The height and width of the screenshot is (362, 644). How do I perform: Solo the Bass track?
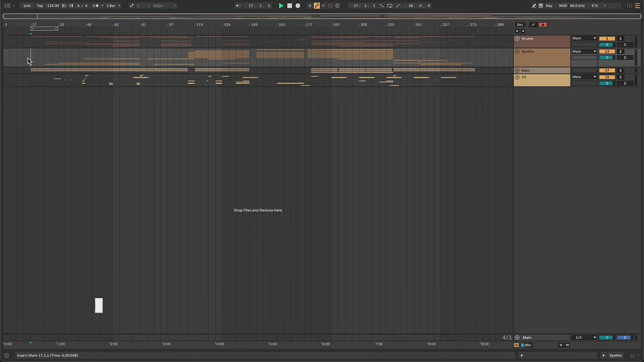point(620,71)
